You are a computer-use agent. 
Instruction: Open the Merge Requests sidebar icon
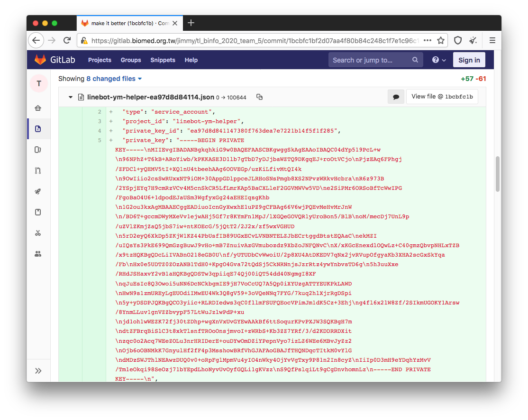[x=38, y=170]
